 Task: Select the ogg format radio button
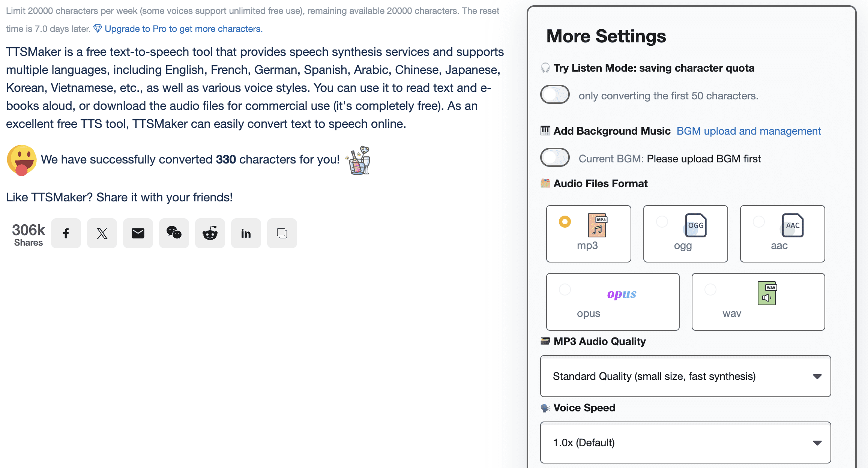point(662,222)
